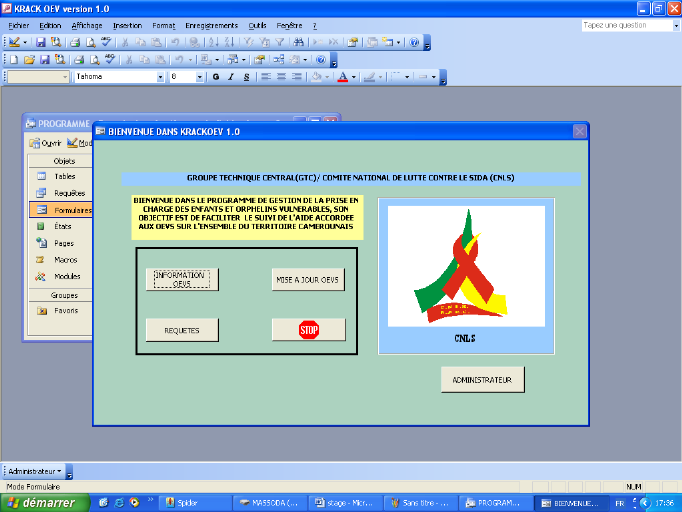Open the Tahoma font dropdown
The image size is (682, 512).
pos(160,77)
